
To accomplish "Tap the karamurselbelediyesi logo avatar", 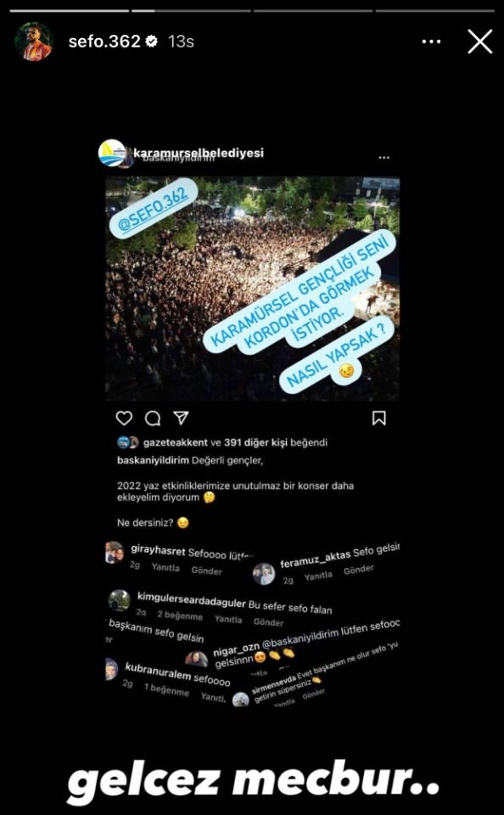I will pos(112,154).
